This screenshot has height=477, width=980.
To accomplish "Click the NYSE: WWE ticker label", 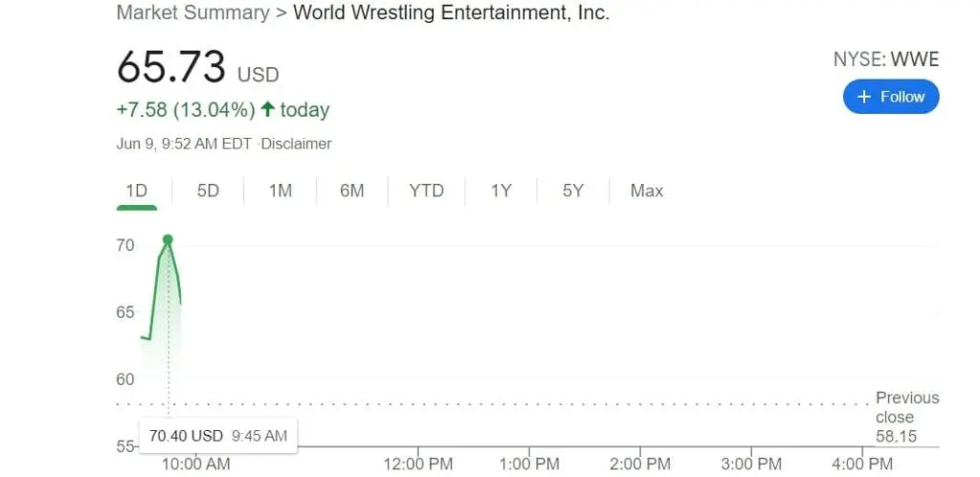I will pos(885,59).
